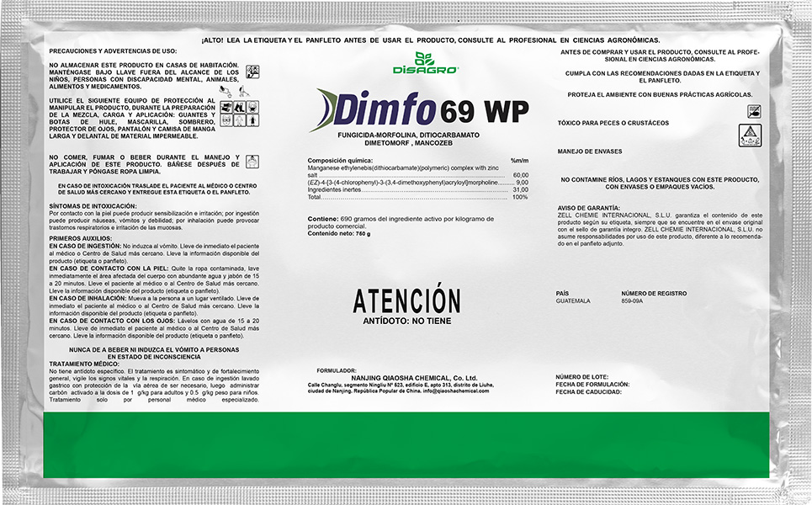Click the 'NÚMERO DE LOTE:' field

point(582,377)
